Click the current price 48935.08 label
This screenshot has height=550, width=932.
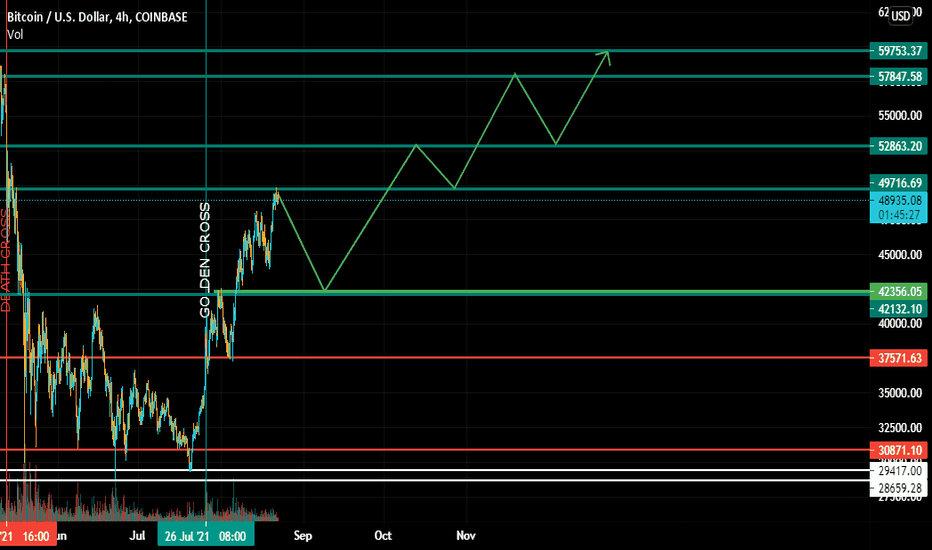900,200
